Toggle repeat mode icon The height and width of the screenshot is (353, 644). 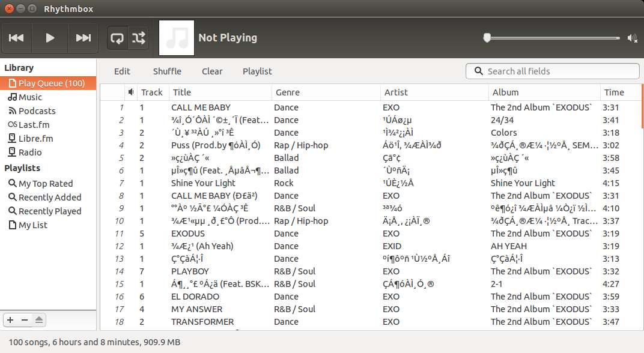[117, 38]
